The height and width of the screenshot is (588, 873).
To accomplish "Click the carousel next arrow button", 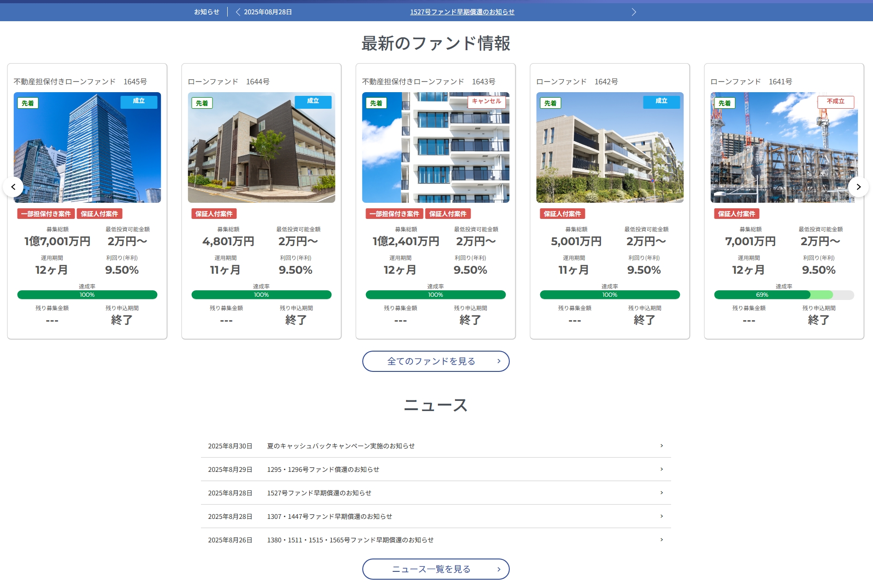I will click(858, 187).
